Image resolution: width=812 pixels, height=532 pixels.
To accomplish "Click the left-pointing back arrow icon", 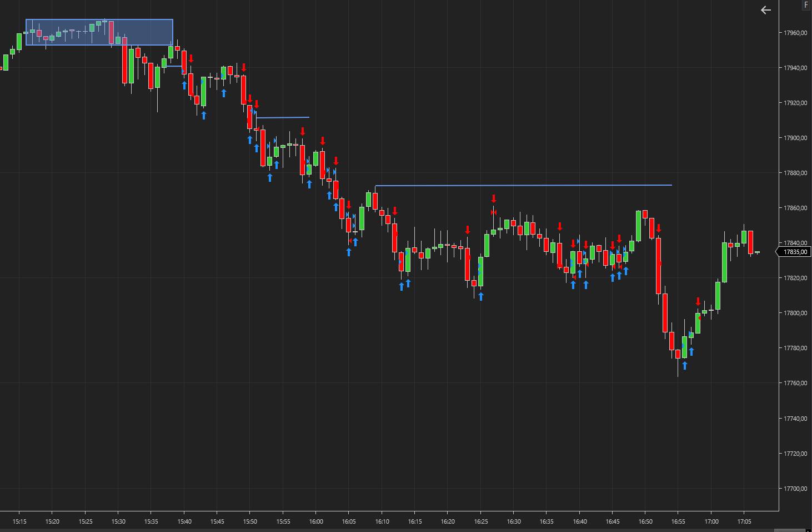I will click(x=766, y=10).
